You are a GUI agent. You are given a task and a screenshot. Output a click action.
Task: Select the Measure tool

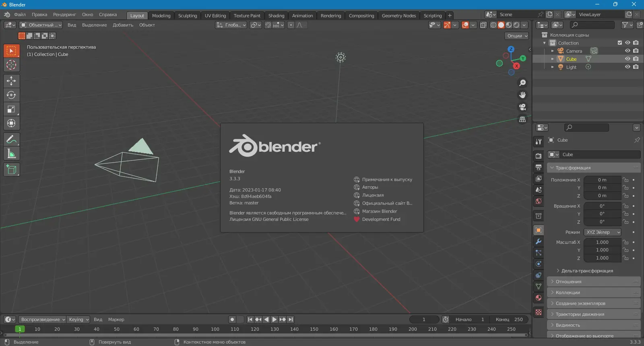[x=11, y=153]
